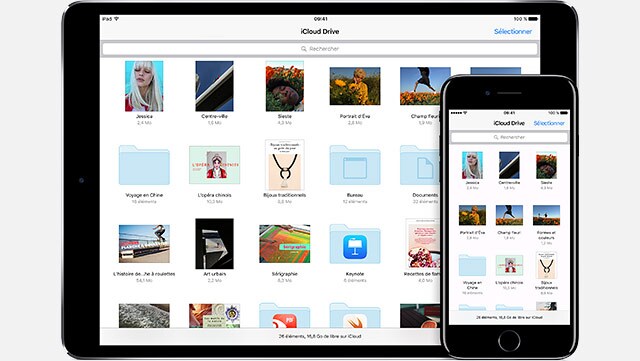The image size is (640, 361).
Task: Open the Portrait d'Ève photo on iPad
Action: pos(355,86)
